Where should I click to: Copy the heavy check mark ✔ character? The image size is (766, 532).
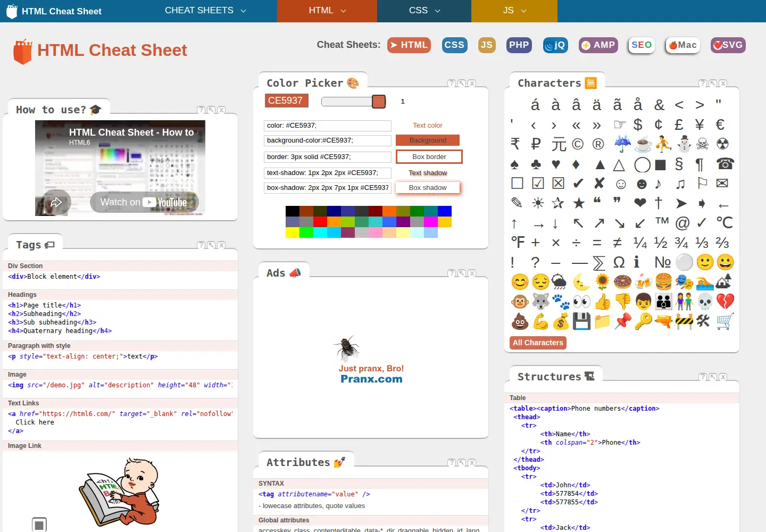[x=578, y=184]
